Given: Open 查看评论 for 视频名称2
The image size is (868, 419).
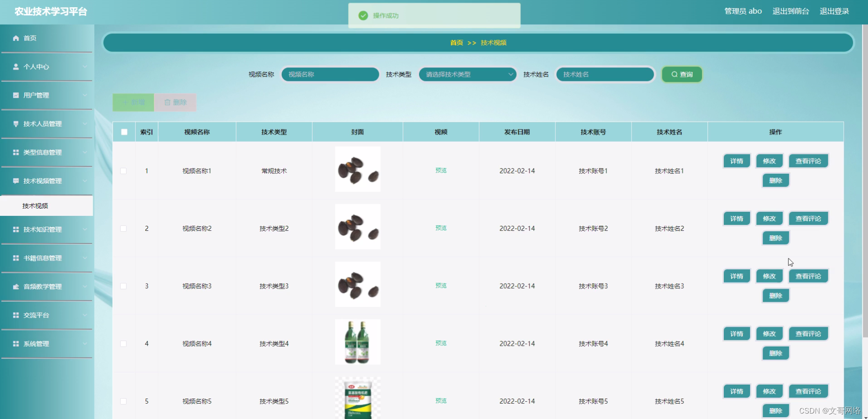Looking at the screenshot, I should pos(808,218).
